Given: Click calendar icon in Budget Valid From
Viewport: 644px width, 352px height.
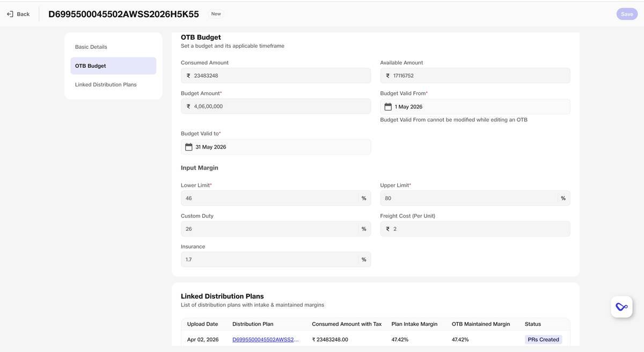Looking at the screenshot, I should [388, 107].
